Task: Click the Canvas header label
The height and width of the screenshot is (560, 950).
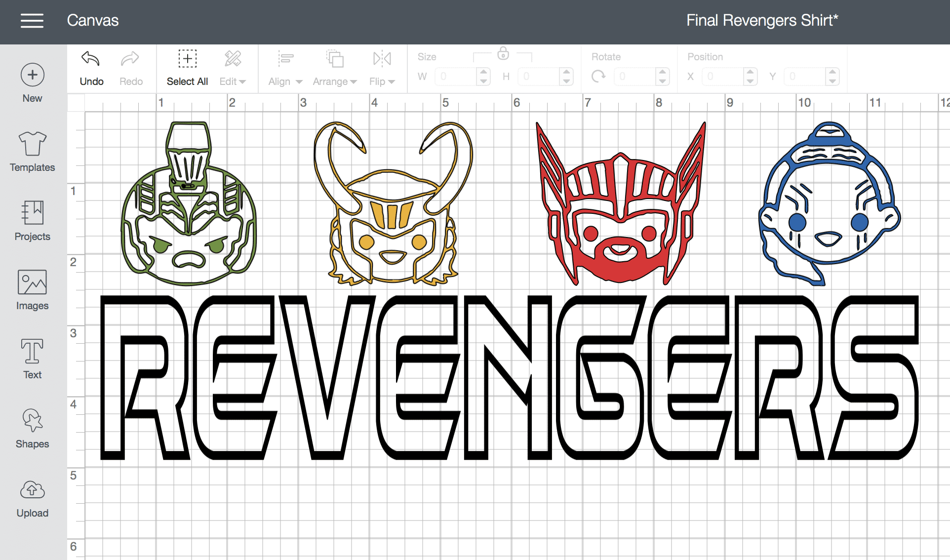Action: [x=93, y=20]
